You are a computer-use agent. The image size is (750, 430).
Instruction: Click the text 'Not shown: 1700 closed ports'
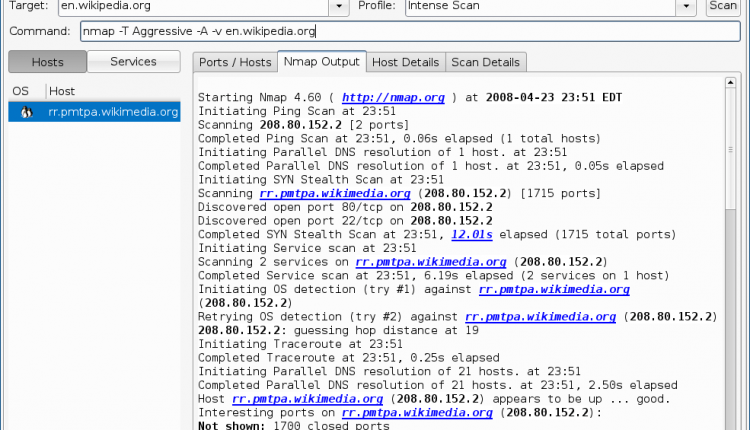(x=294, y=425)
